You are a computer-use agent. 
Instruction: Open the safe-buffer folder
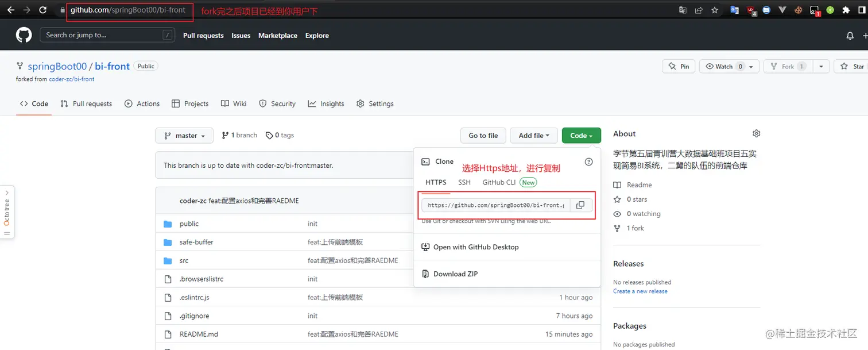click(x=196, y=242)
